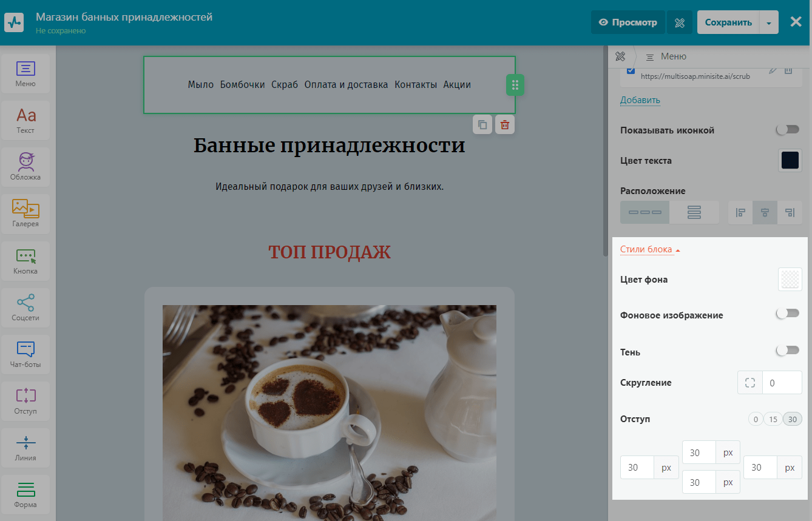
Task: Insert an Отступ spacer block
Action: [x=25, y=401]
